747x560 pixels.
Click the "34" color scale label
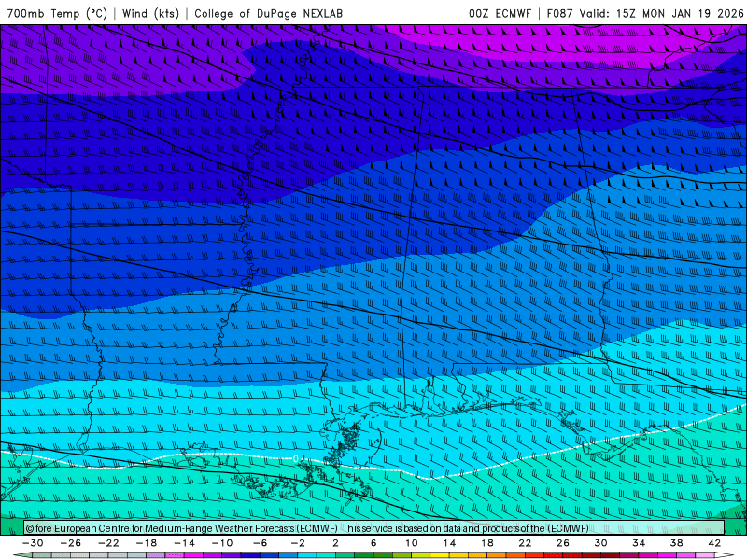639,543
